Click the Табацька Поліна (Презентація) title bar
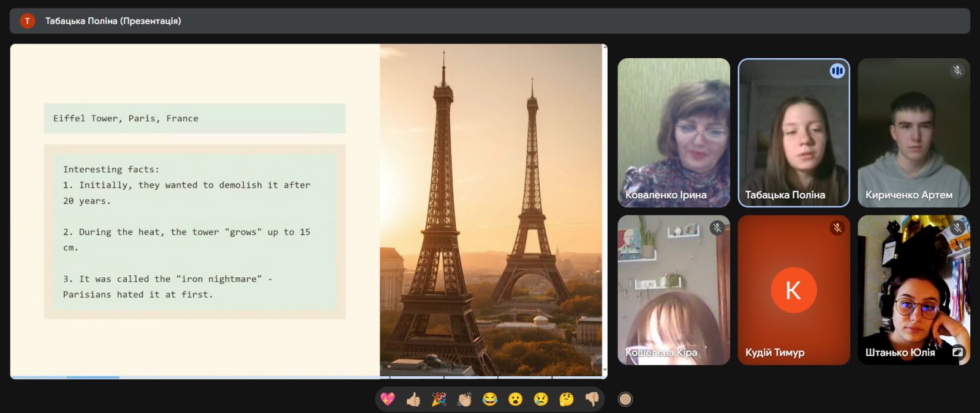 [x=490, y=21]
